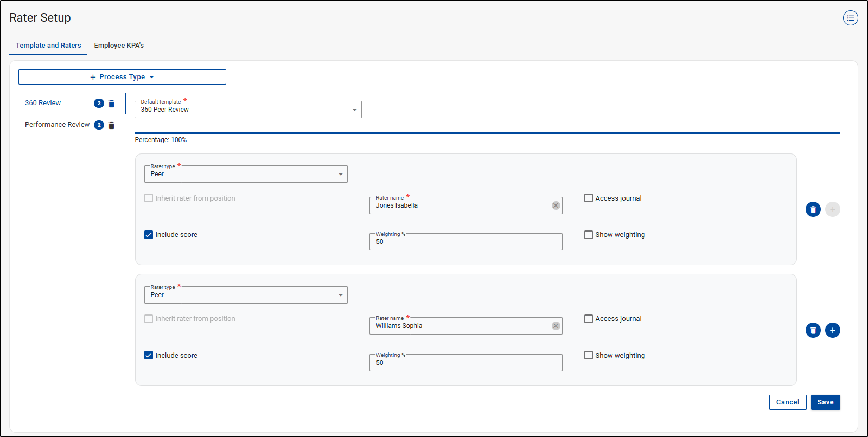Delete the Jones Isabella rater row
868x437 pixels.
(x=813, y=209)
